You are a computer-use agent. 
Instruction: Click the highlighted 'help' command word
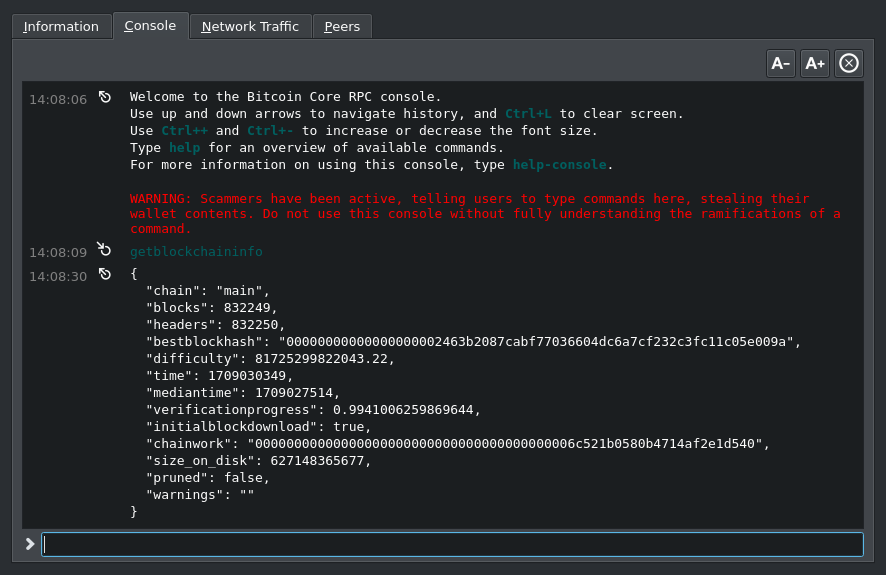[185, 147]
